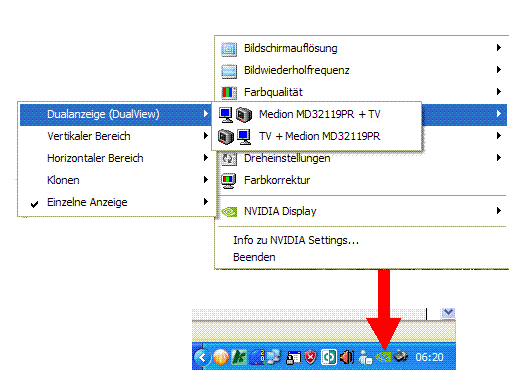Select Einzelne Anzeige menu entry
This screenshot has height=384, width=512.
point(115,202)
